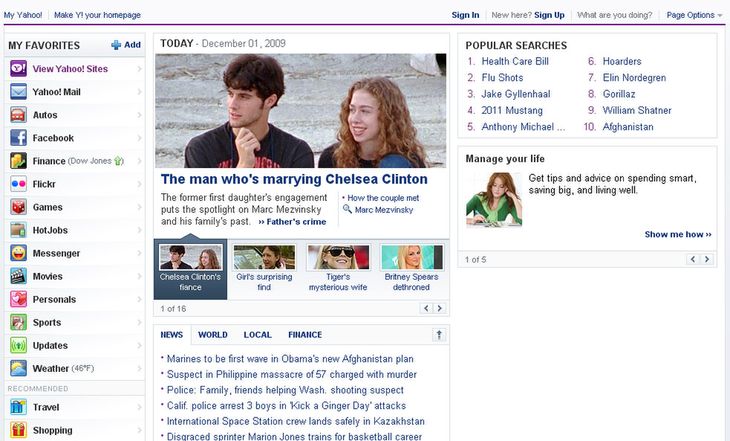Open the Flickr dots icon
This screenshot has height=441, width=730.
click(18, 184)
